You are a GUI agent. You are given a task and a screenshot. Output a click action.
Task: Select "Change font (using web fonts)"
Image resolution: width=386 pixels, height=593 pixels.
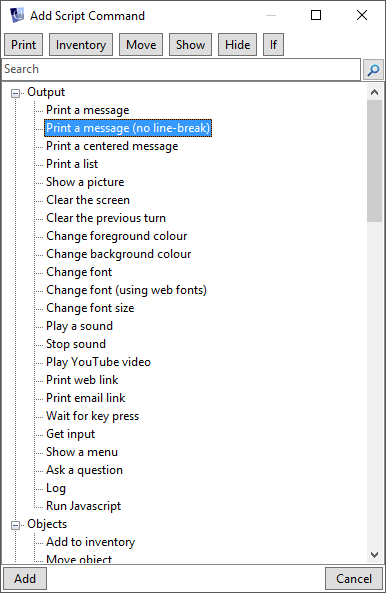point(126,290)
